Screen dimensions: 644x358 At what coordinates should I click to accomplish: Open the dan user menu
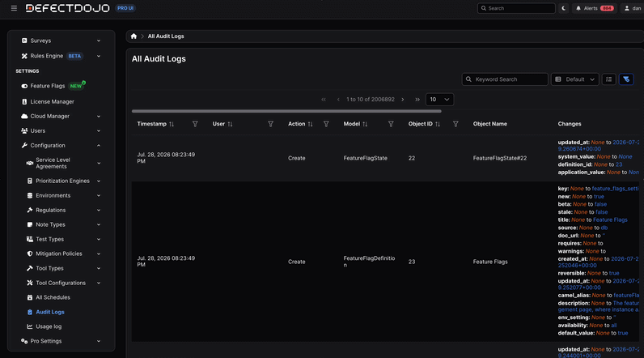coord(633,8)
